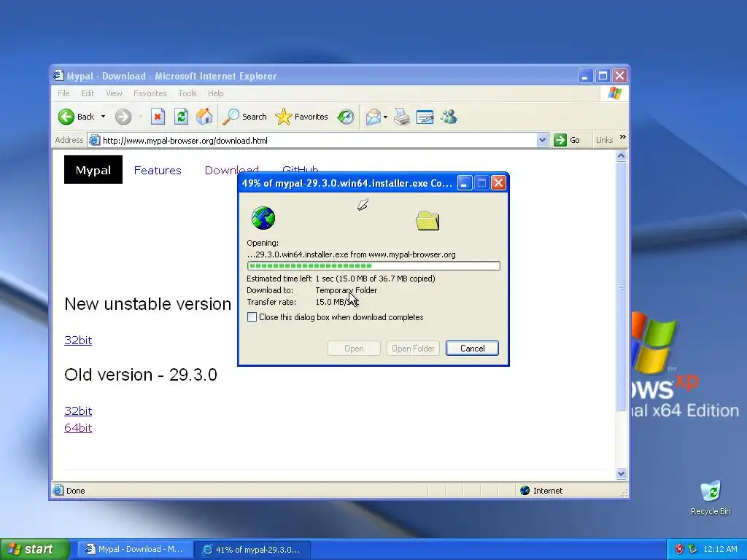The width and height of the screenshot is (747, 560).
Task: Cancel the mypal installer download
Action: 472,348
